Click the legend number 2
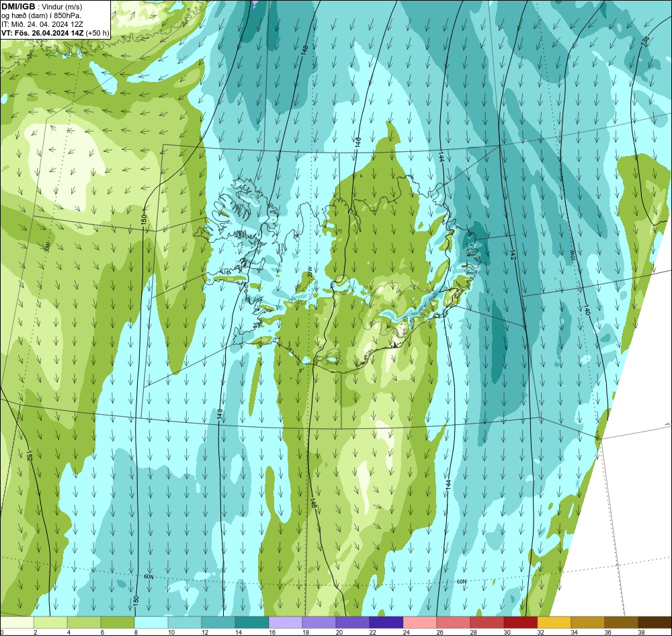 (36, 632)
